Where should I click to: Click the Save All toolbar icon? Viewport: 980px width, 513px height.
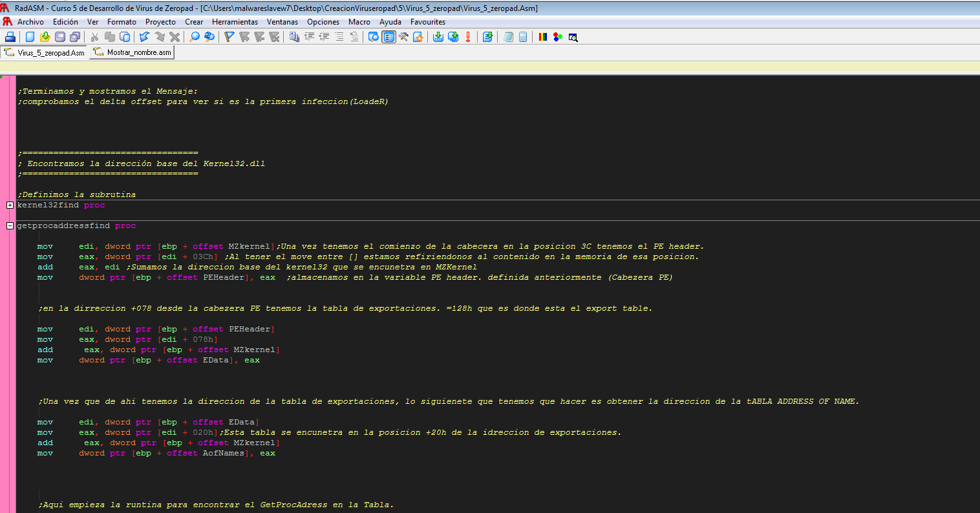(x=75, y=37)
